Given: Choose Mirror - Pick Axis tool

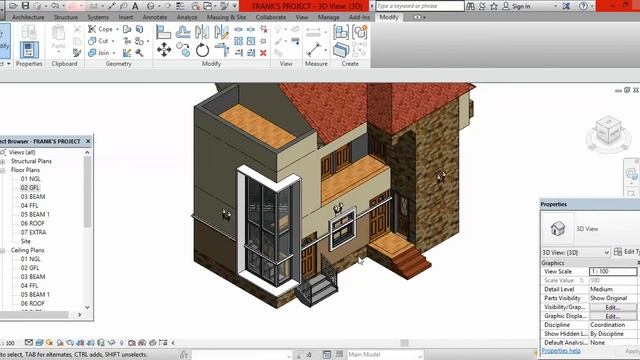Looking at the screenshot, I should click(202, 32).
